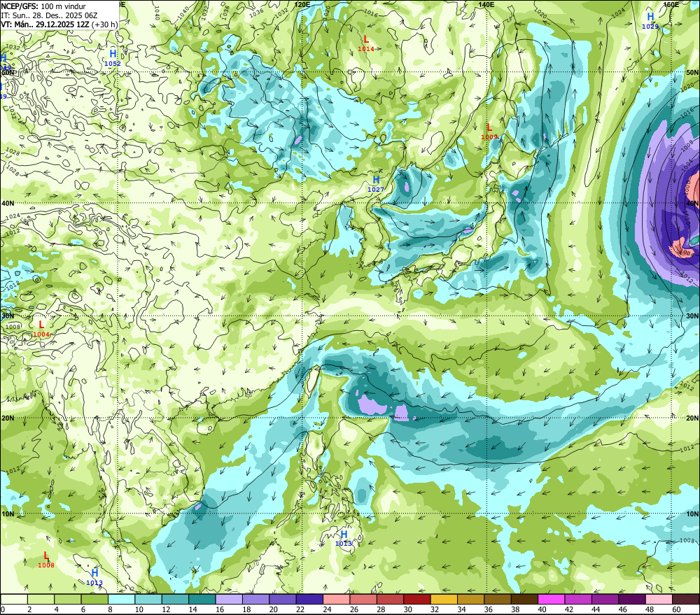Select the dark red 30–32 legend swatch
Screen dimensions: 700x615
click(417, 599)
